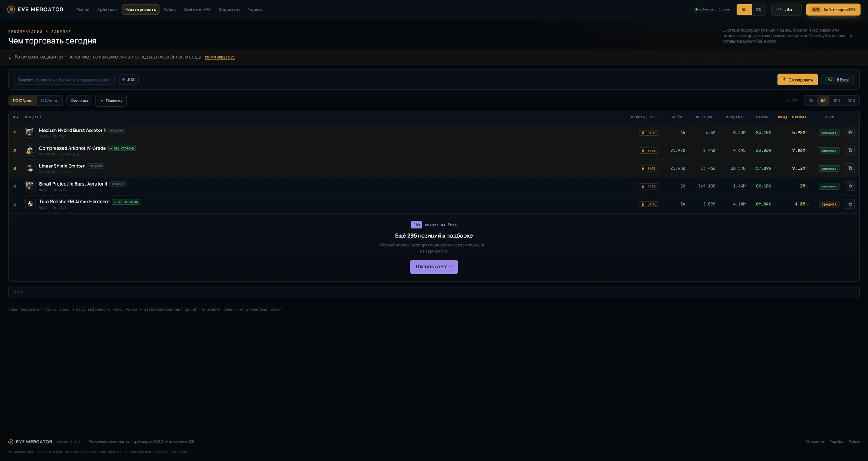Open the footer Гайды link
Image resolution: width=868 pixels, height=461 pixels.
[854, 441]
